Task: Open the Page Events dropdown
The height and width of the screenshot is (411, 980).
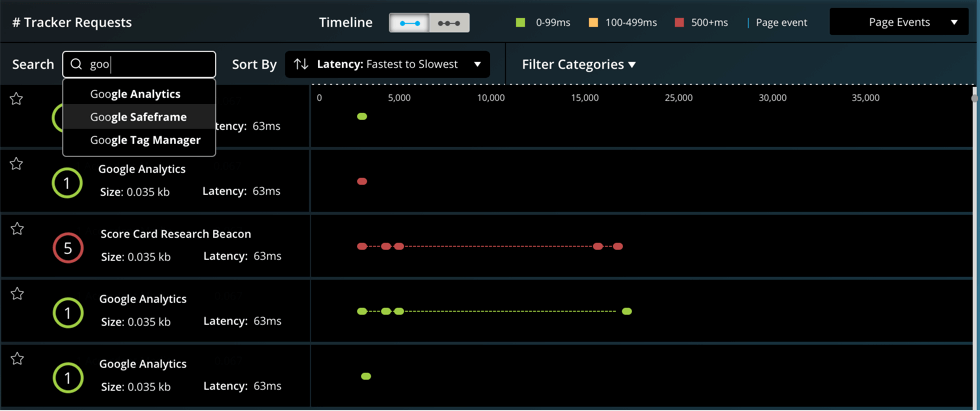Action: point(898,22)
